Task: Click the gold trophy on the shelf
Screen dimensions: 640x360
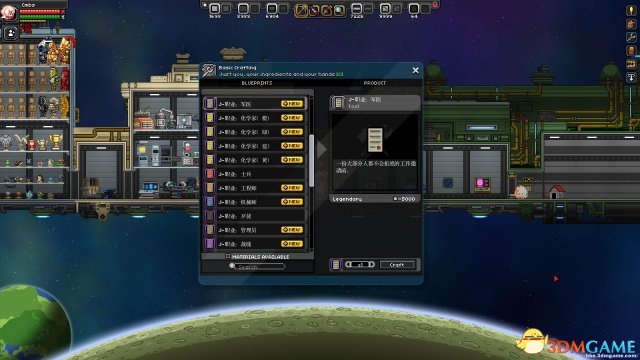Action: (x=56, y=142)
